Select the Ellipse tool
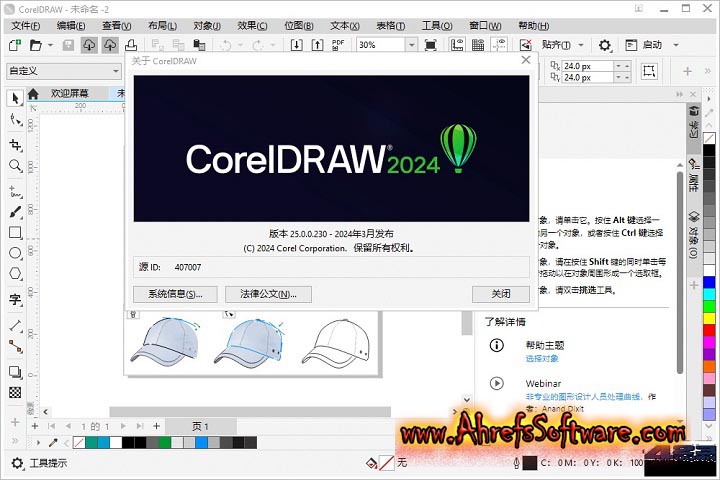720x480 pixels. tap(15, 253)
